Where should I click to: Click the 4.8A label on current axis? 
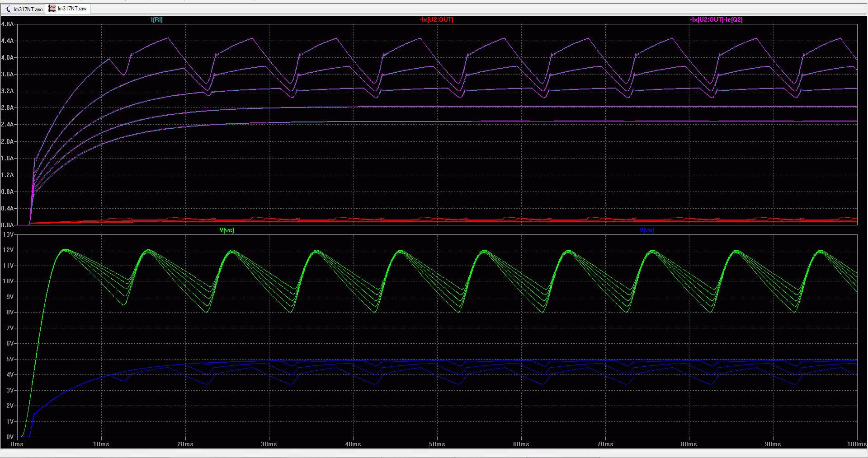coord(8,24)
